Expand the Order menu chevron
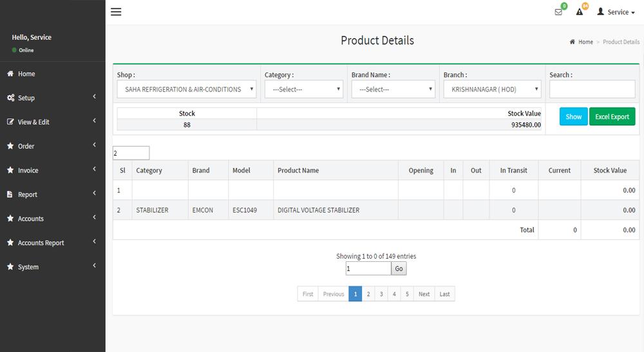 click(x=95, y=145)
